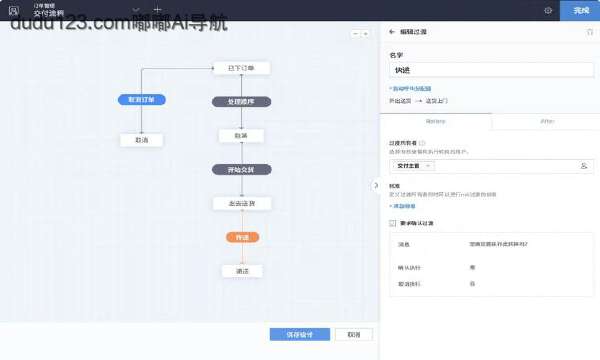Click the back arrow in the edit panel header
The width and height of the screenshot is (600, 360).
pos(392,32)
